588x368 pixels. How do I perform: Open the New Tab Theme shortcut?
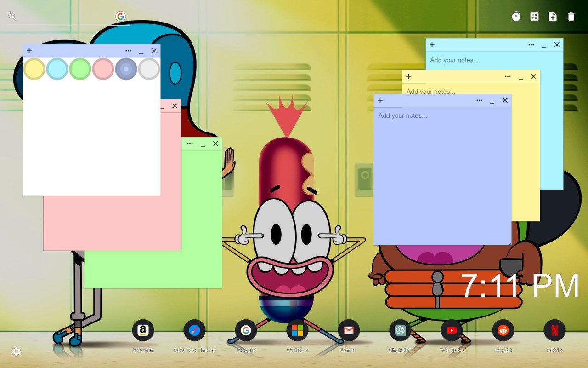click(194, 330)
